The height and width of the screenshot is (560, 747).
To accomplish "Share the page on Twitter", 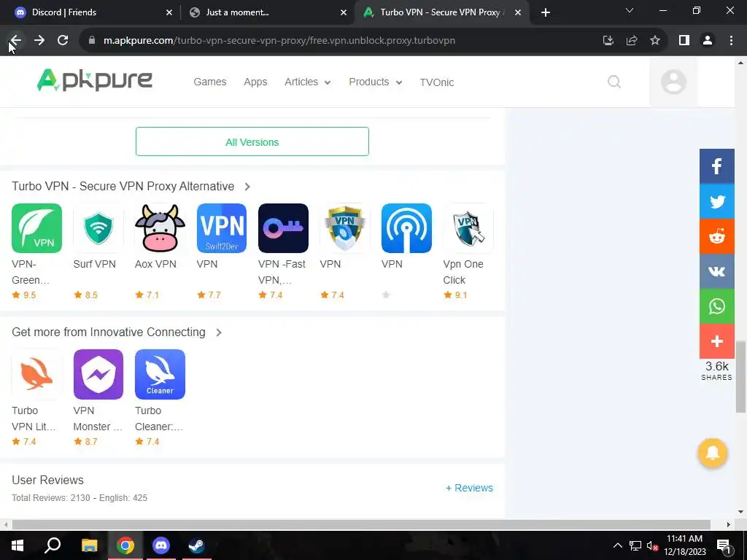I will (x=716, y=201).
